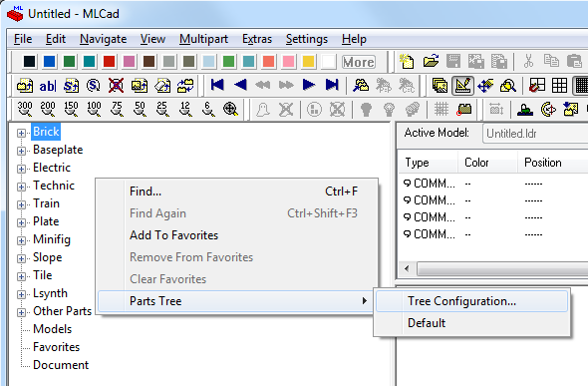Pick the black color swatch

pos(29,62)
